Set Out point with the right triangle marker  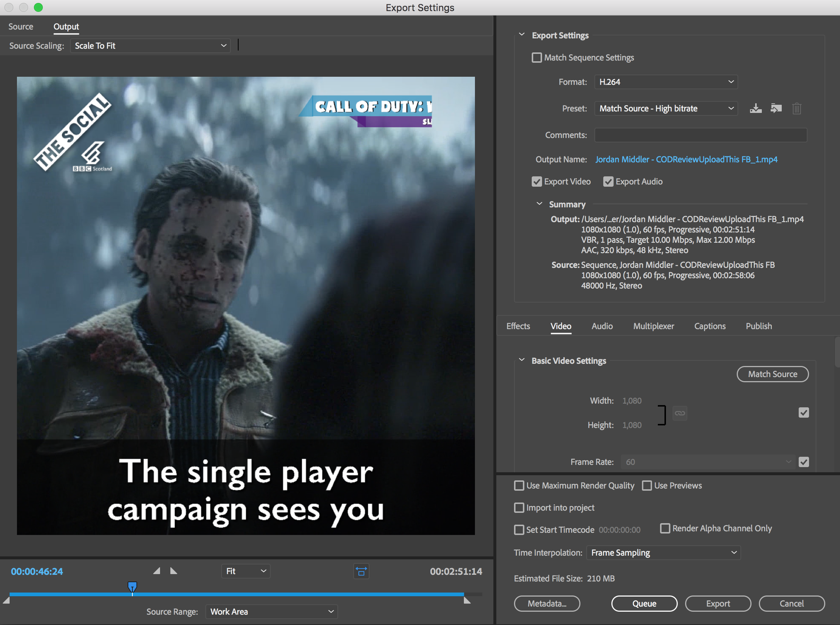click(x=174, y=571)
